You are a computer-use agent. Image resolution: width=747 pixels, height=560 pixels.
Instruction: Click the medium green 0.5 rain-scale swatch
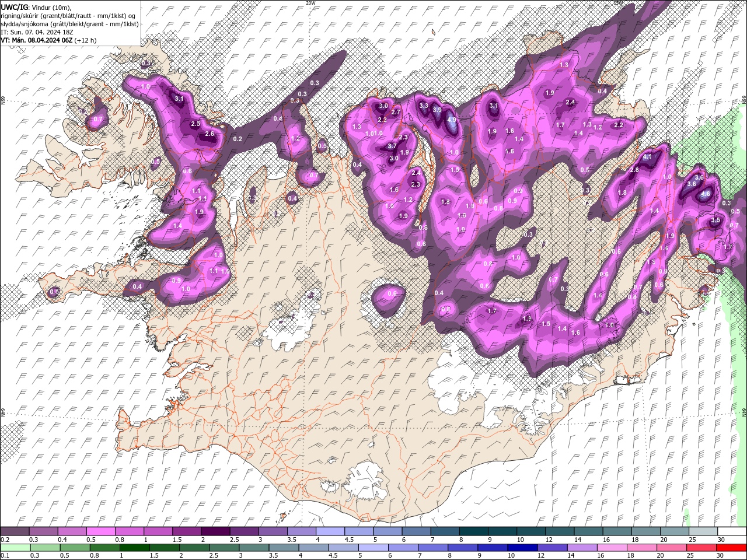[75, 548]
